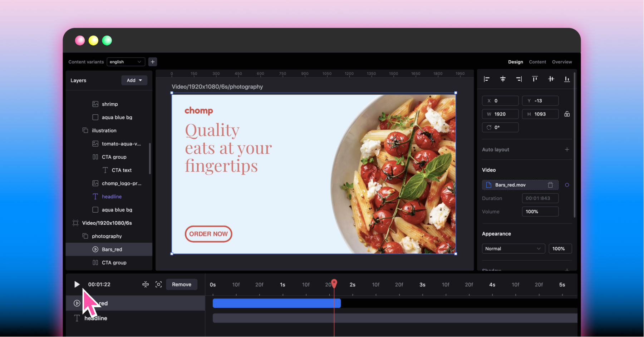Click the red playhead marker on timeline
644x337 pixels.
334,283
